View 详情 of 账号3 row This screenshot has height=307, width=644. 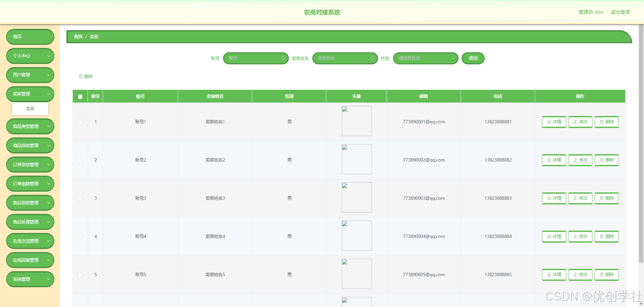pos(554,198)
